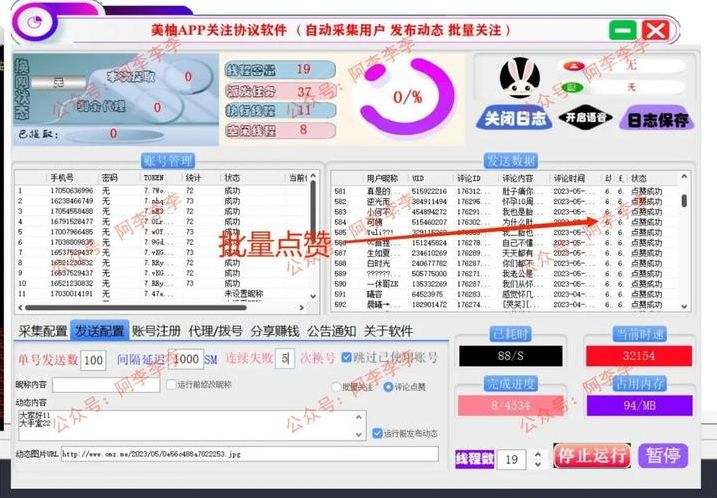717x498 pixels.
Task: Click the 完成进度 bar showing 8/4534
Action: click(x=510, y=405)
